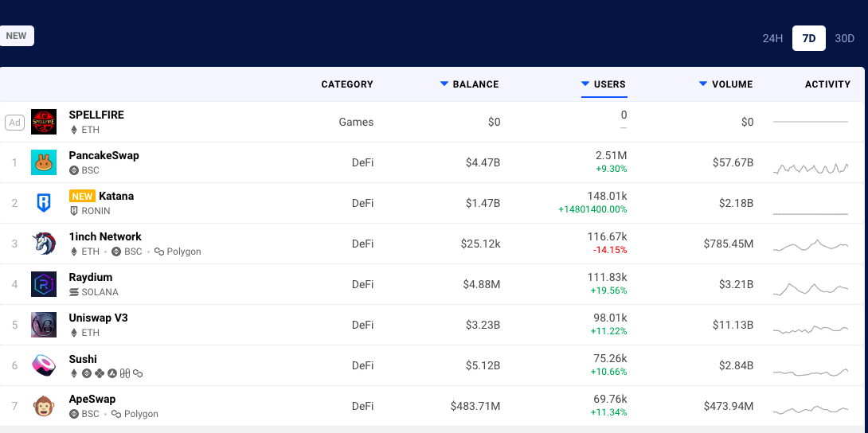The height and width of the screenshot is (433, 868).
Task: Click the 1inch Network unicorn logo
Action: tap(44, 244)
